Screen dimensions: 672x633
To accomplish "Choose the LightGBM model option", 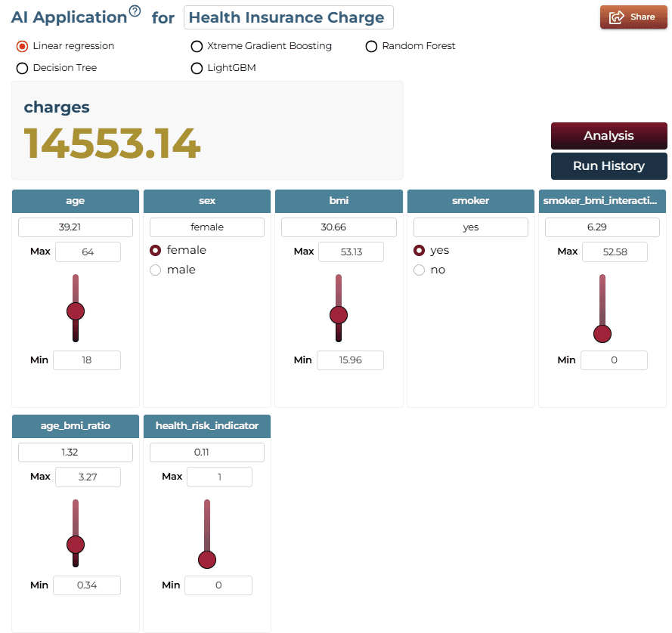I will 197,68.
